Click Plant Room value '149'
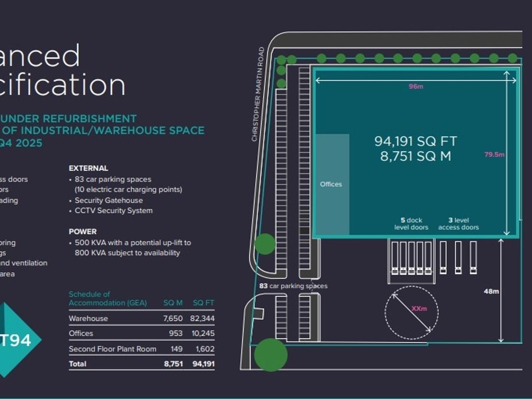532x399 pixels. tap(176, 349)
